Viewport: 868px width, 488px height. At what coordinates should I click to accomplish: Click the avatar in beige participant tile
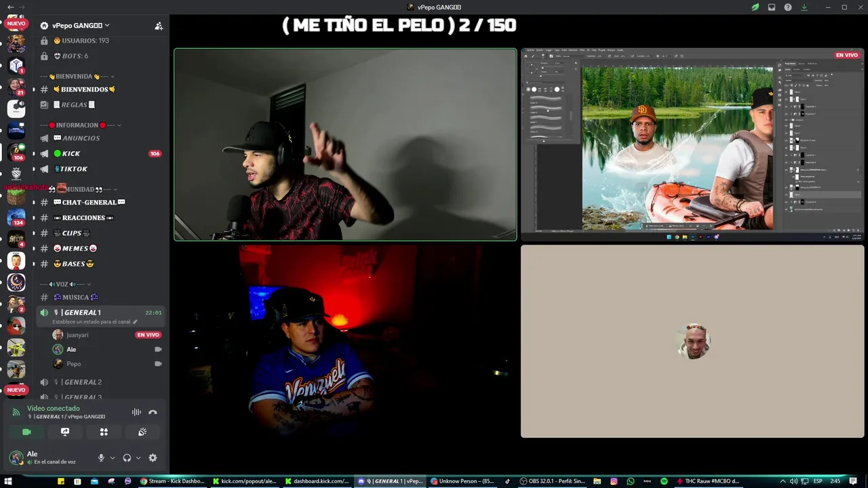point(693,341)
